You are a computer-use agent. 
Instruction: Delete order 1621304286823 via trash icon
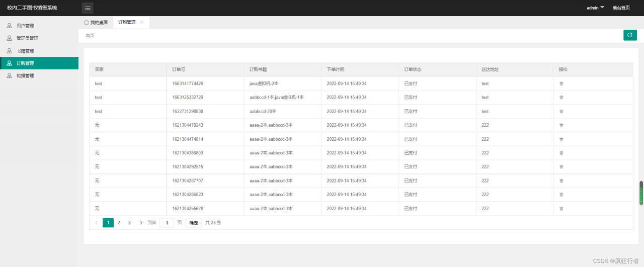pyautogui.click(x=561, y=195)
